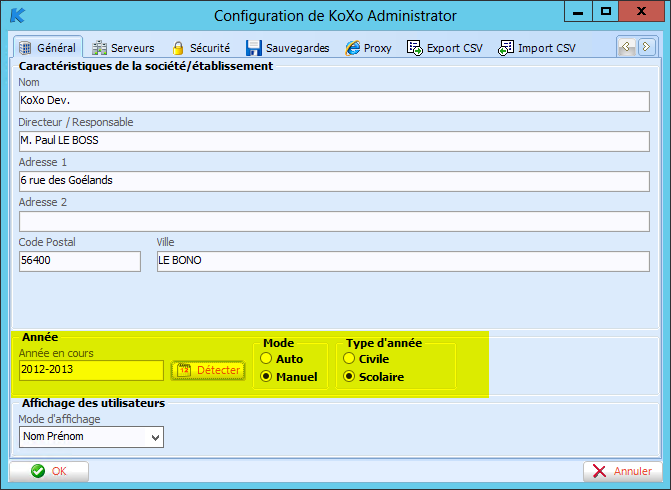671x490 pixels.
Task: Click the tab scroll right arrow
Action: tap(647, 47)
